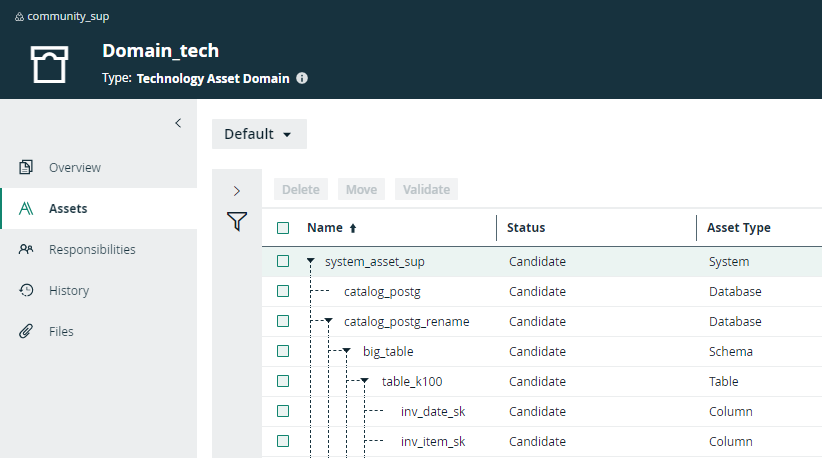822x458 pixels.
Task: Switch to the Assets tab
Action: pyautogui.click(x=68, y=208)
